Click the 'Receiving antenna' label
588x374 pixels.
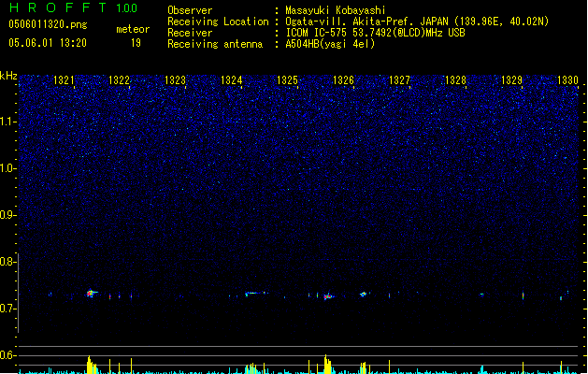point(215,44)
